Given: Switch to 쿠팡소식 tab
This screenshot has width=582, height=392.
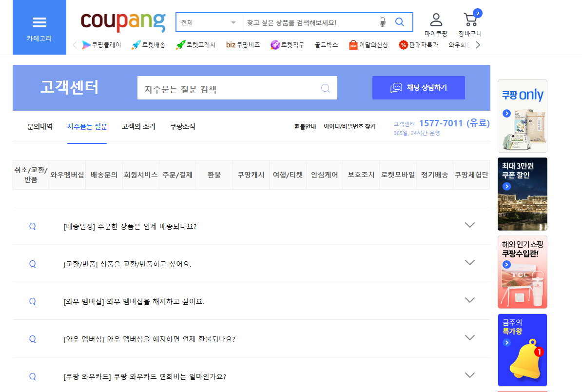Looking at the screenshot, I should pos(182,127).
